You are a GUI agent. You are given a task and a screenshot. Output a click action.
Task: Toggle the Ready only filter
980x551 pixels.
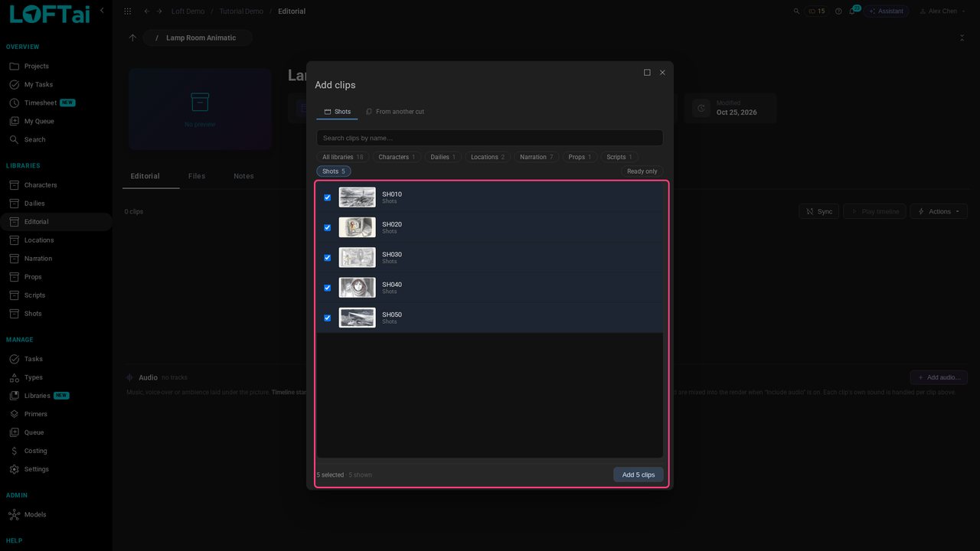pyautogui.click(x=642, y=171)
